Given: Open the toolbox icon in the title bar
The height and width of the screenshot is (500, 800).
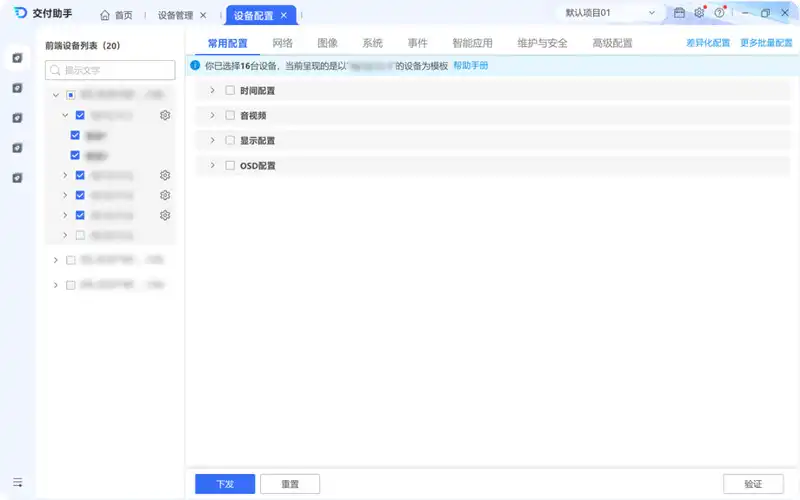Looking at the screenshot, I should pyautogui.click(x=679, y=13).
